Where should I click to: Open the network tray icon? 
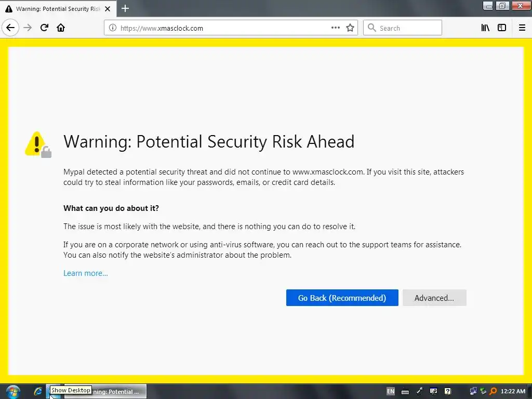(x=473, y=391)
